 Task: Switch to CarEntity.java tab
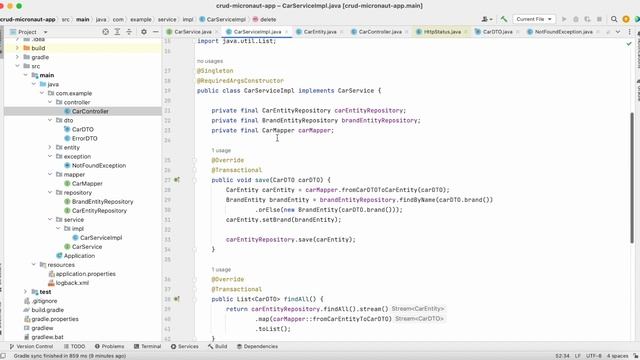(x=320, y=32)
